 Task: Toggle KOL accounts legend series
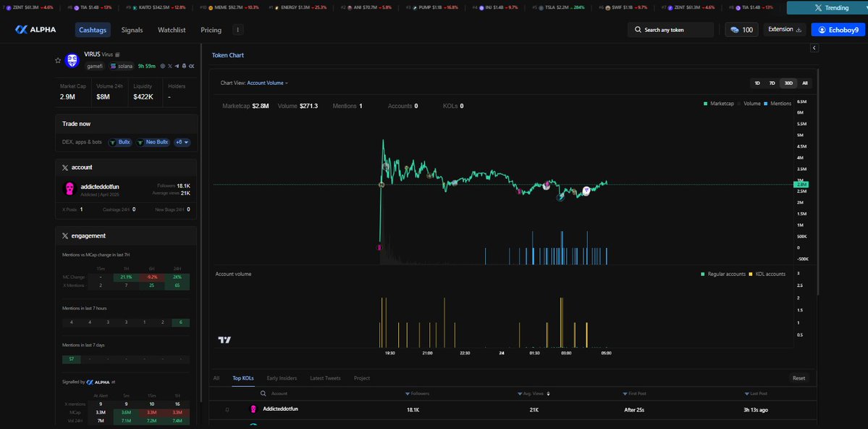(767, 274)
